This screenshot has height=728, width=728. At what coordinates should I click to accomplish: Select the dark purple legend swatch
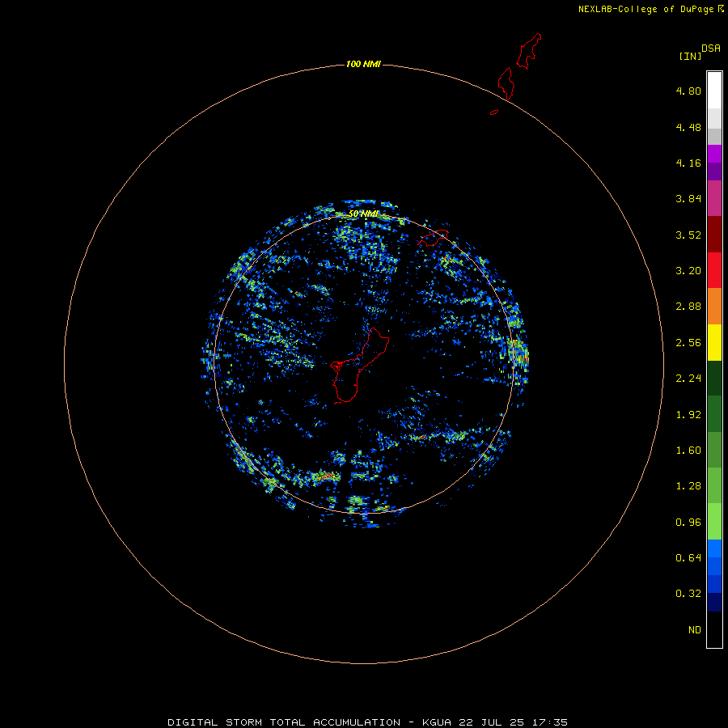click(714, 171)
